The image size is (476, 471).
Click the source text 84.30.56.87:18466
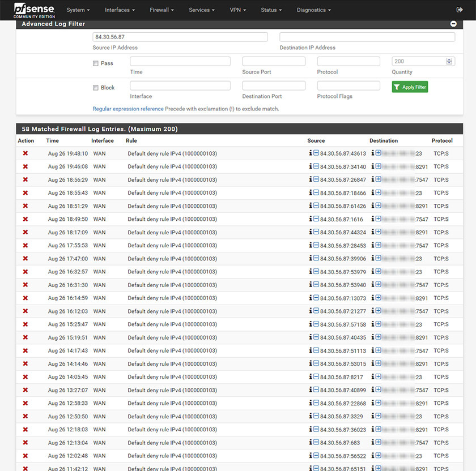click(x=343, y=193)
